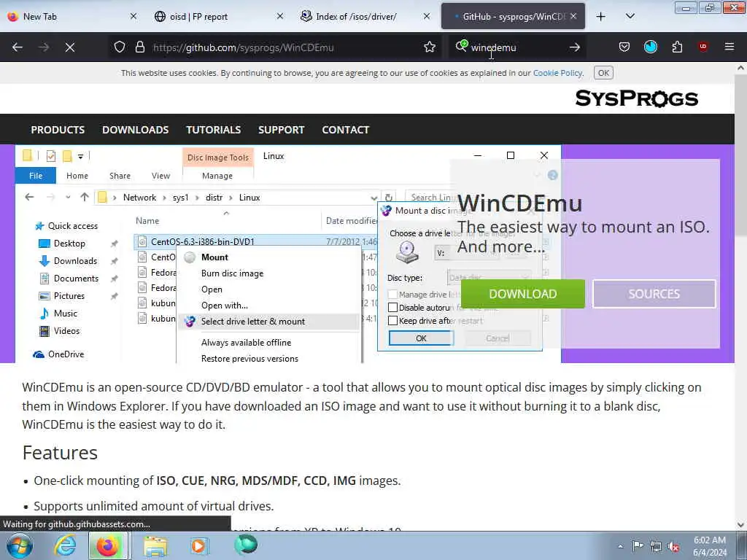Image resolution: width=747 pixels, height=560 pixels.
Task: Open site security padlock info
Action: (139, 47)
